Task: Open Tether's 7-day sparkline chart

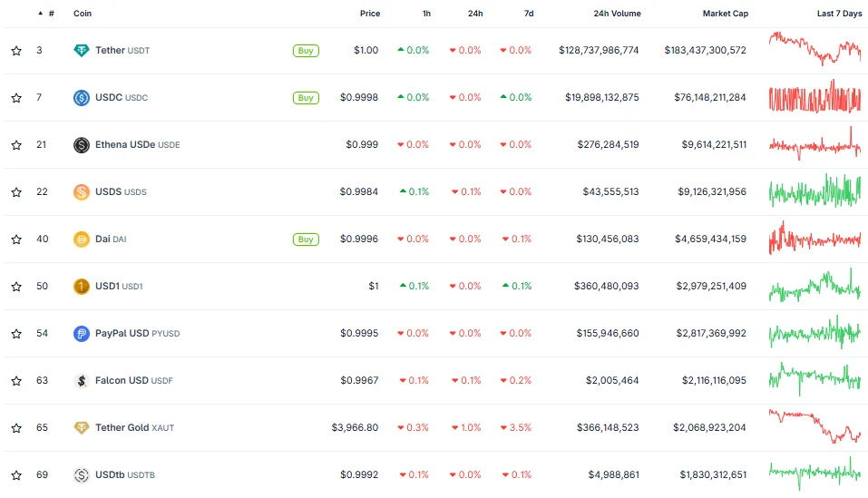Action: [x=814, y=49]
